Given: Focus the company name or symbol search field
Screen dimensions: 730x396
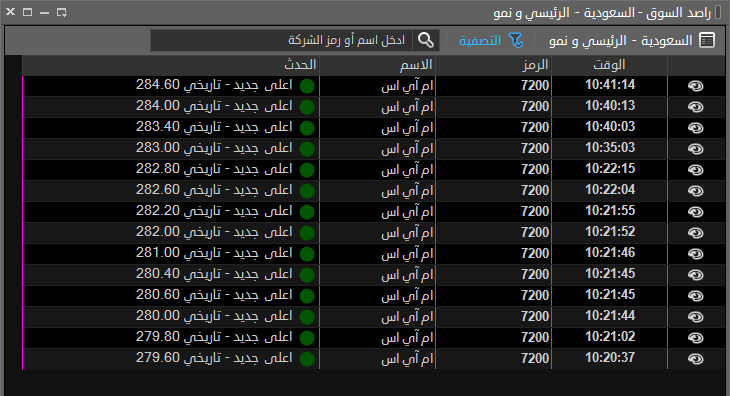Looking at the screenshot, I should tap(282, 40).
